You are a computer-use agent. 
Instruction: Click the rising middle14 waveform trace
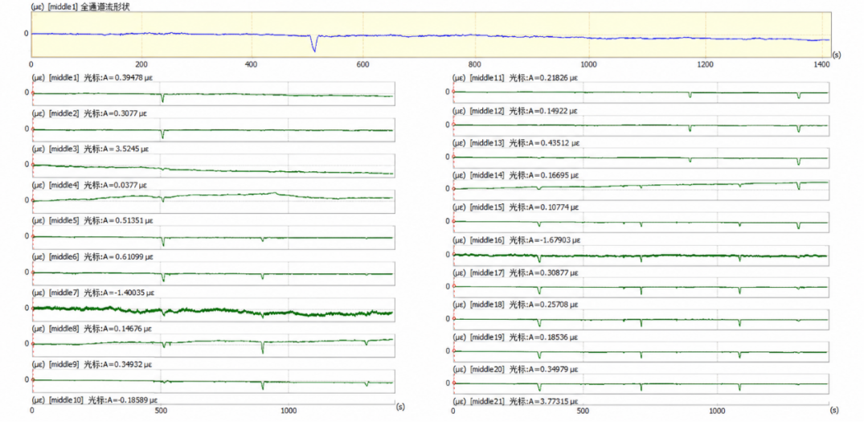click(x=640, y=186)
